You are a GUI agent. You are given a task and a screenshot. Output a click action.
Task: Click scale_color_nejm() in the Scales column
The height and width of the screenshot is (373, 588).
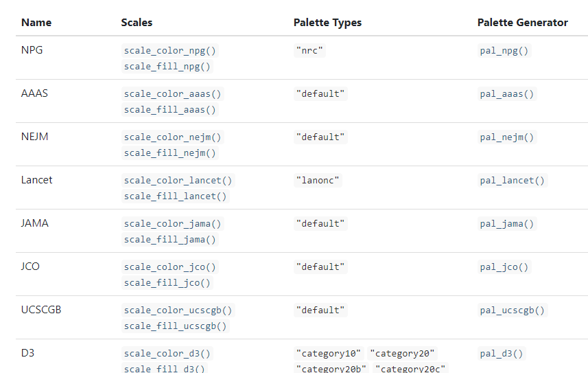point(173,137)
